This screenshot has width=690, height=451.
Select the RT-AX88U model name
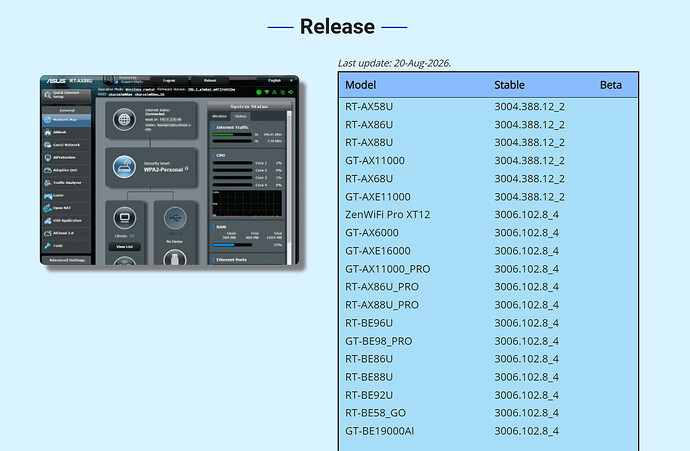pos(369,143)
